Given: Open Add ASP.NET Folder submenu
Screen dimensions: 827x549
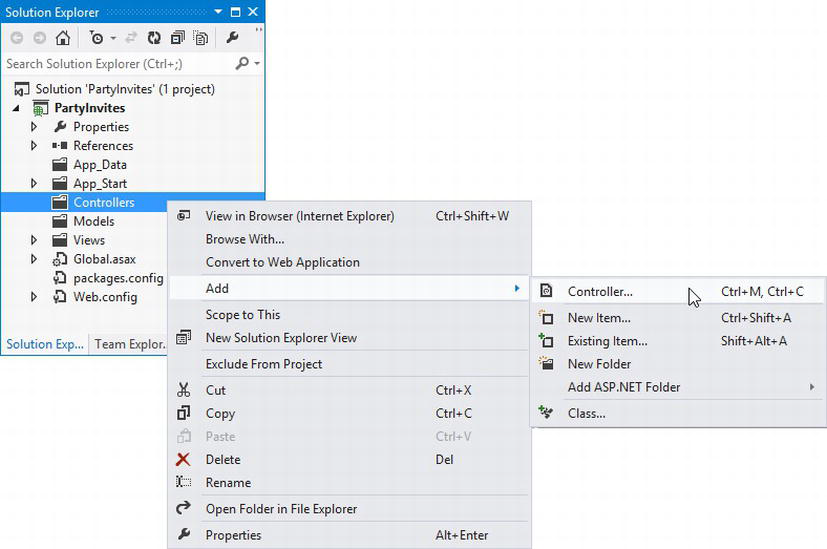Looking at the screenshot, I should click(678, 388).
